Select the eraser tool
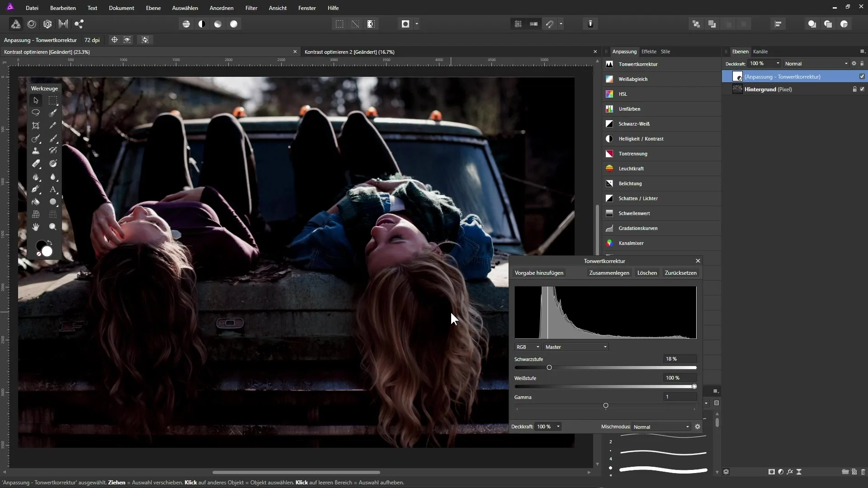The width and height of the screenshot is (868, 488). (36, 164)
